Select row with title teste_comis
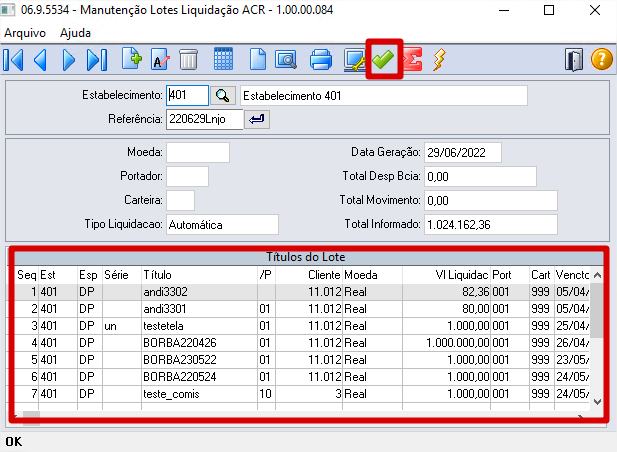 (302, 394)
